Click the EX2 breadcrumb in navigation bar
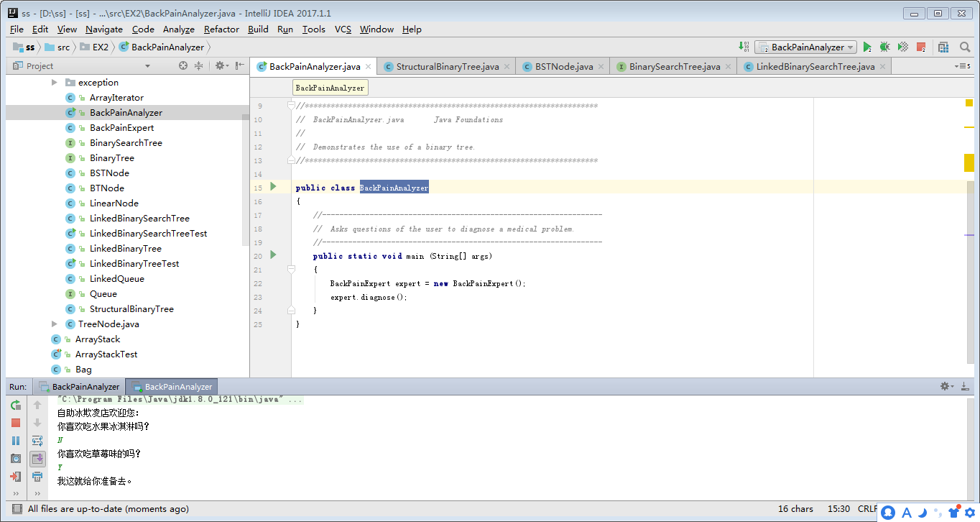Screen dimensions: 980x522 93,47
